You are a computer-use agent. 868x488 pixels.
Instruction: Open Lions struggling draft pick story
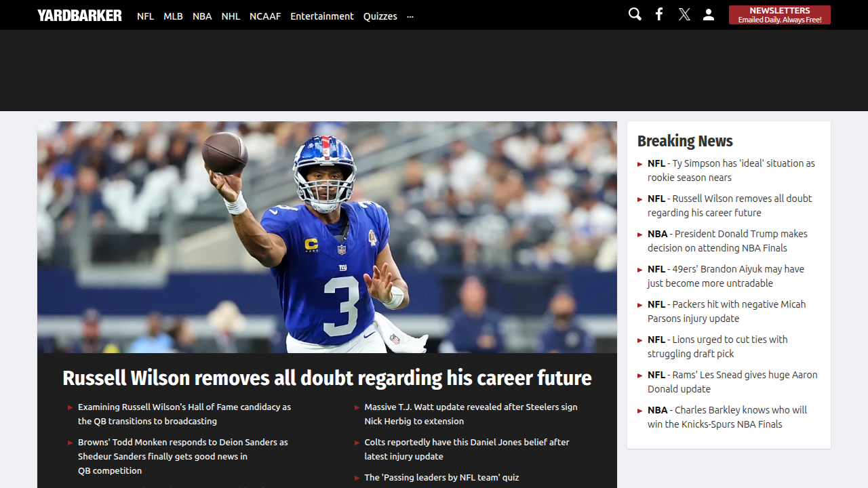(717, 346)
